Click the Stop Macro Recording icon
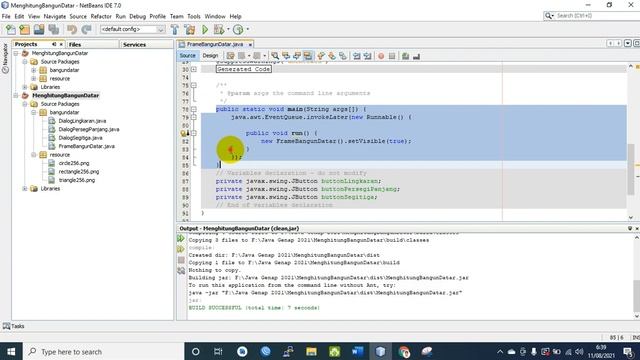 392,56
